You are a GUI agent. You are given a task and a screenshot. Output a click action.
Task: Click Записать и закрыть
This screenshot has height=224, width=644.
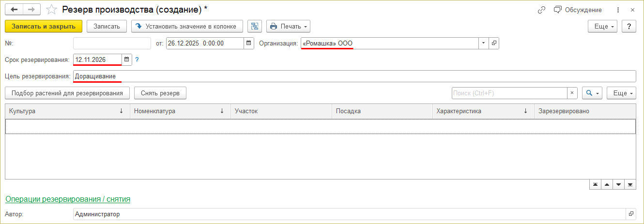click(44, 26)
